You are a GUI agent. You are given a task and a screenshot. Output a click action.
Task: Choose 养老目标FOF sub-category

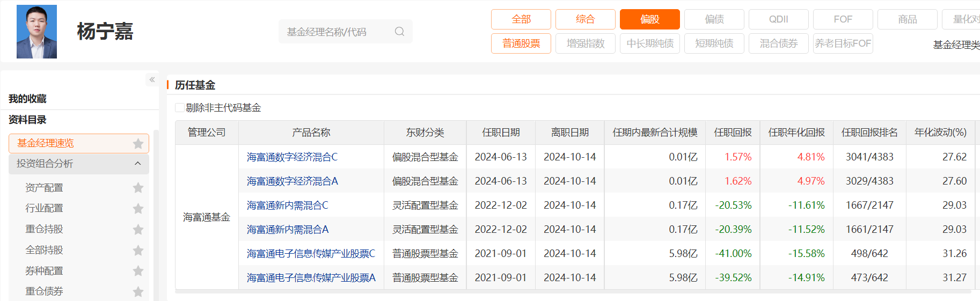(x=843, y=43)
